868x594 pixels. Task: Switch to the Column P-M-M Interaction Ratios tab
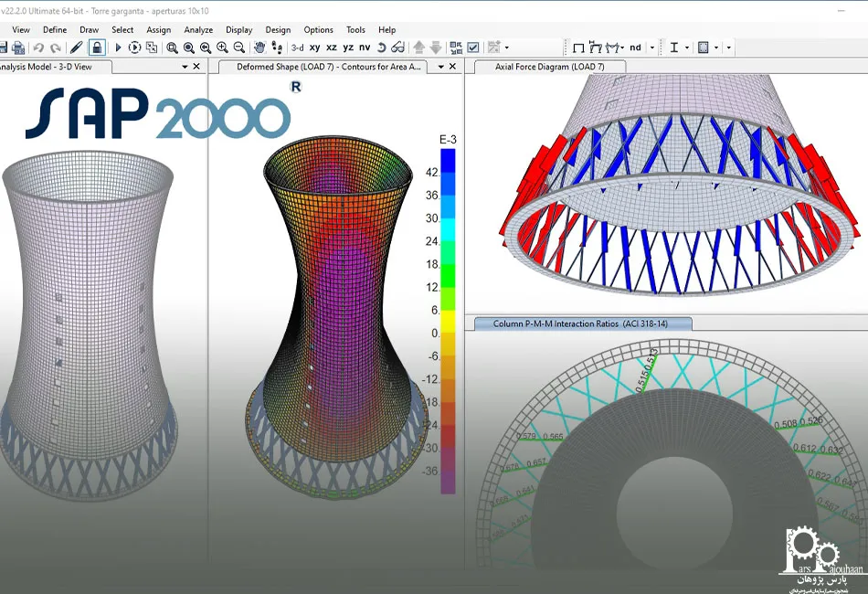coord(581,324)
